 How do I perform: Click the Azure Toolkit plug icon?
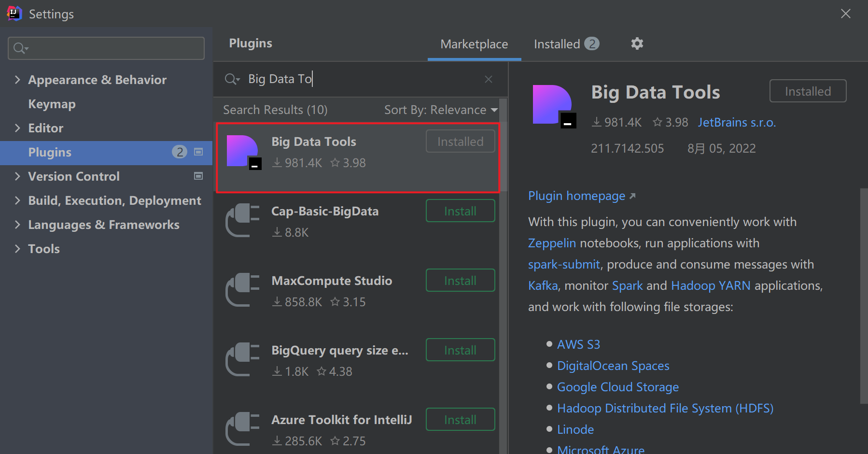click(x=243, y=429)
